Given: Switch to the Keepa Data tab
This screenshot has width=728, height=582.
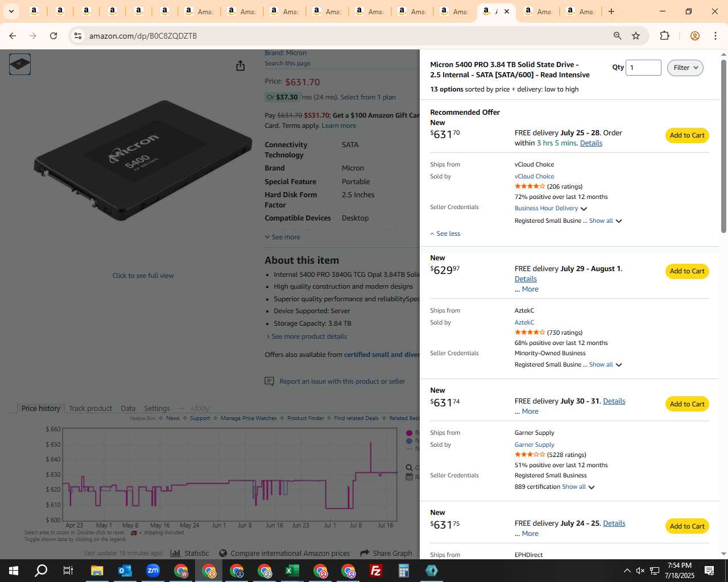Looking at the screenshot, I should click(x=128, y=408).
